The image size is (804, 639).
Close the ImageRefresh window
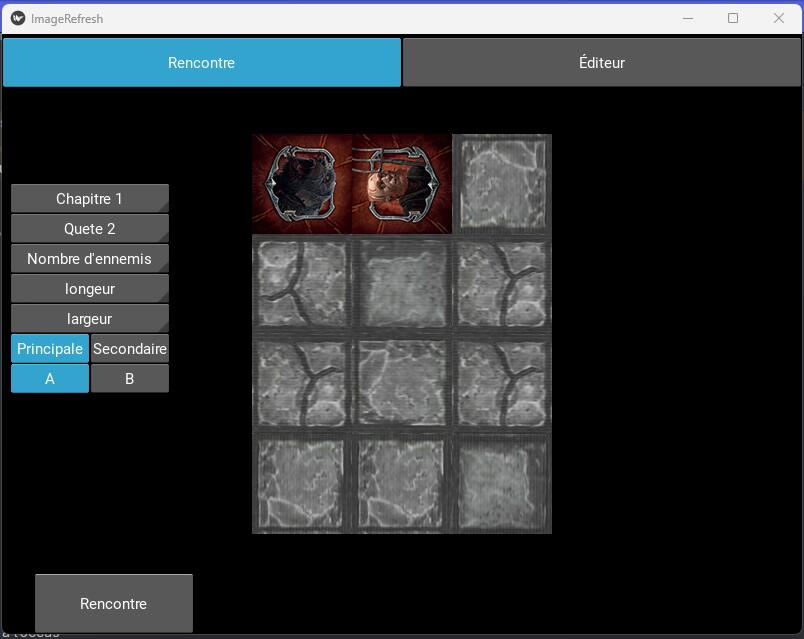click(x=778, y=18)
